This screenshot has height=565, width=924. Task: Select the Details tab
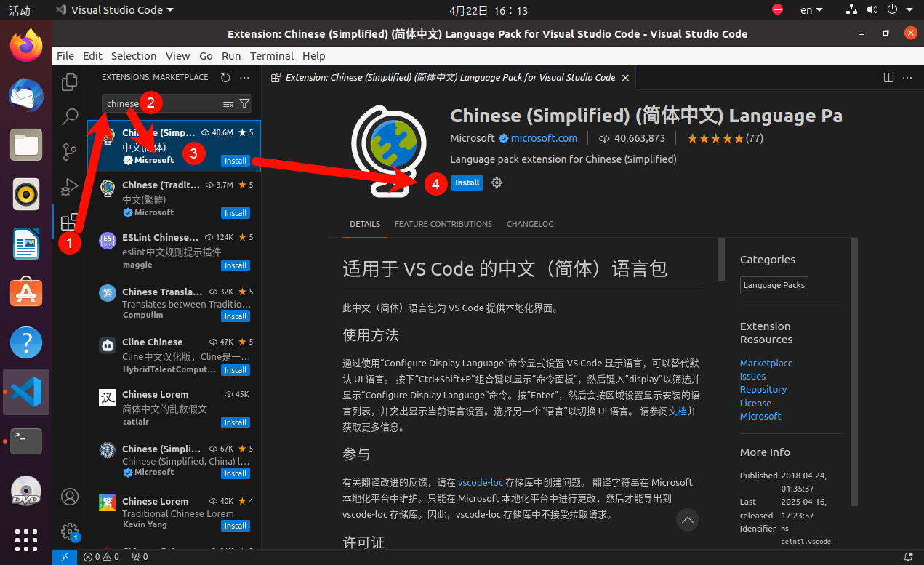pyautogui.click(x=365, y=224)
